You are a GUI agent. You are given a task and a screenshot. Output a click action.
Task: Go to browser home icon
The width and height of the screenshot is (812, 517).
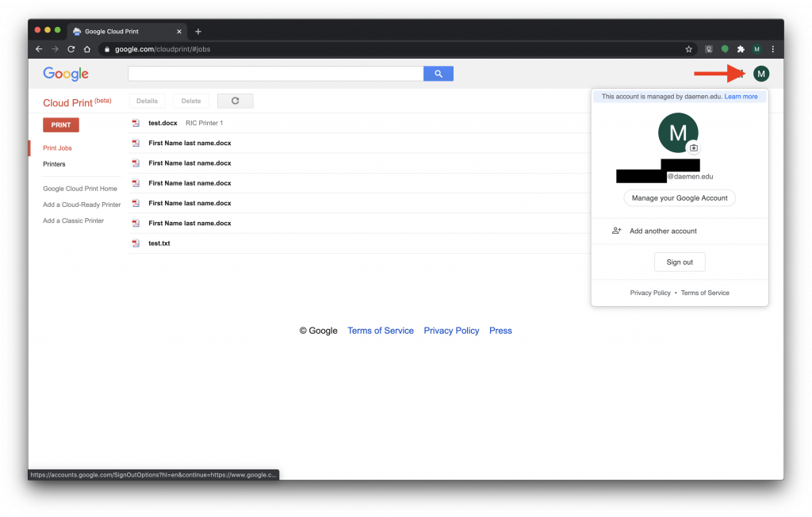87,49
